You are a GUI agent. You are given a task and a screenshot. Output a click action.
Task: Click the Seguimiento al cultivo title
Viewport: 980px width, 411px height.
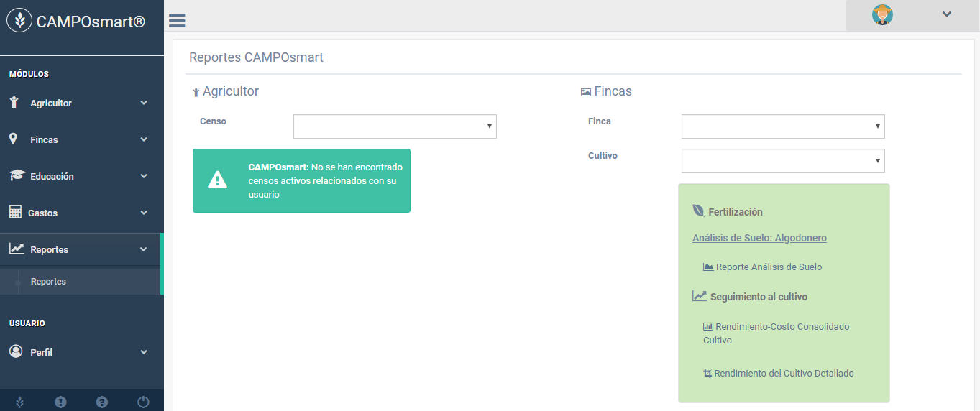click(759, 297)
